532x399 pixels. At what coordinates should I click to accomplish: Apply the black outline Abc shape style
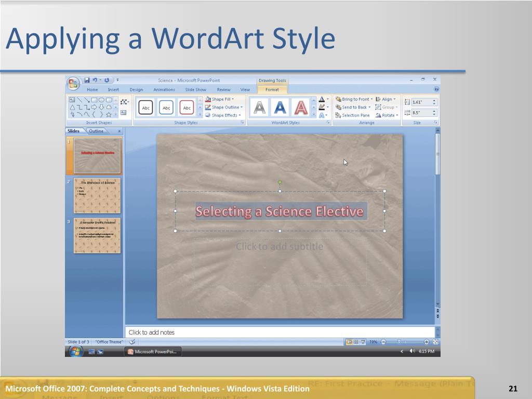146,108
